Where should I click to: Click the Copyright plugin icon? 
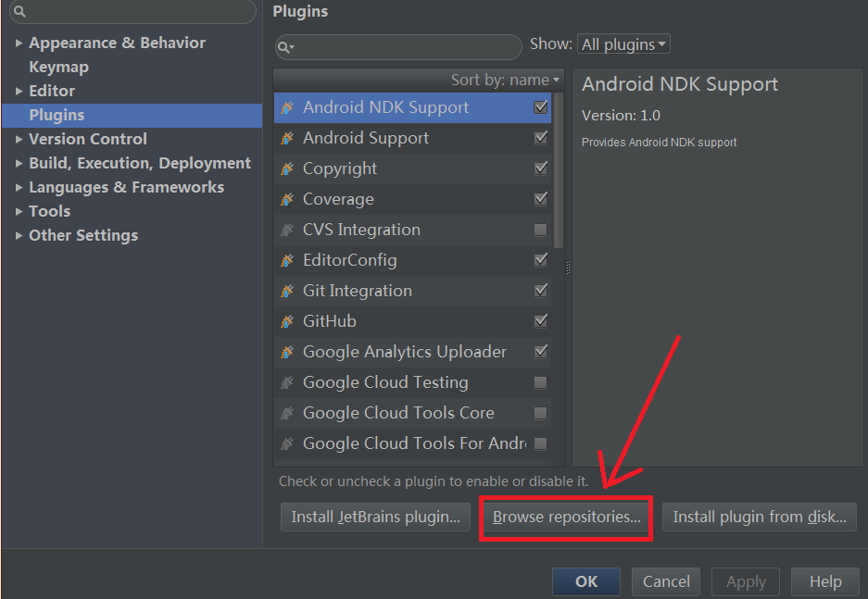pyautogui.click(x=287, y=168)
